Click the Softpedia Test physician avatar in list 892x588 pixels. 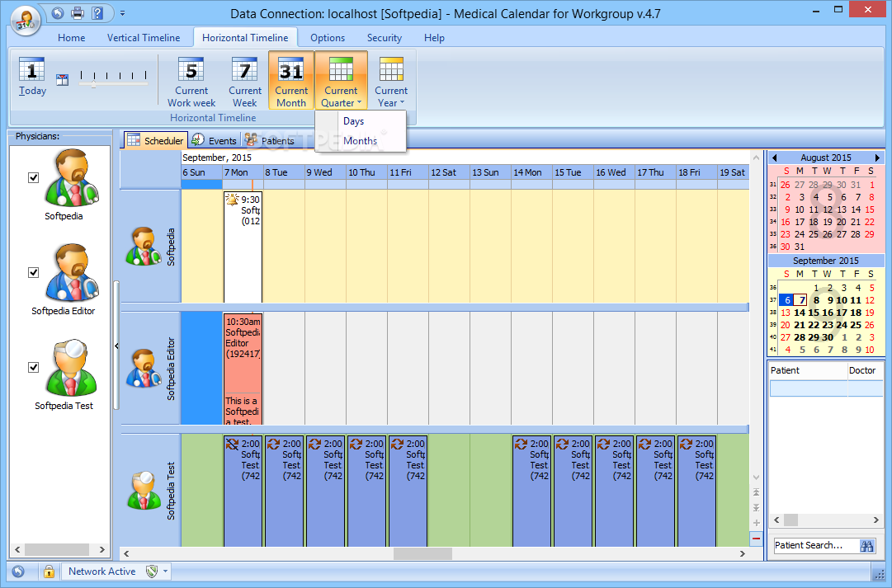(71, 367)
